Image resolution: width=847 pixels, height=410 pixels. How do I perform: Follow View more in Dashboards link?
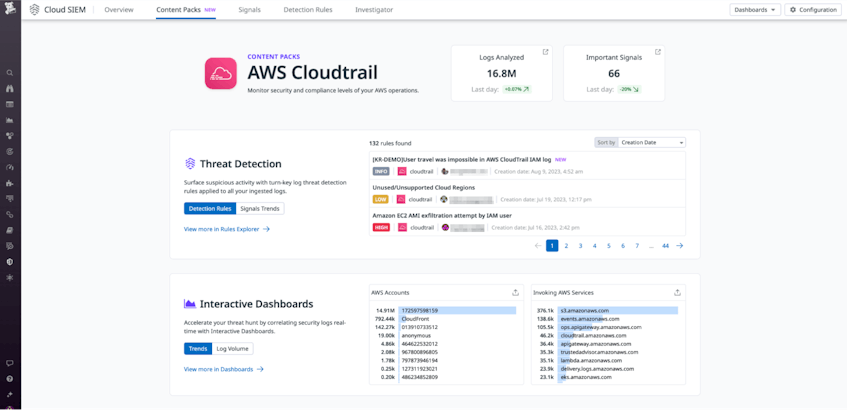(x=224, y=369)
